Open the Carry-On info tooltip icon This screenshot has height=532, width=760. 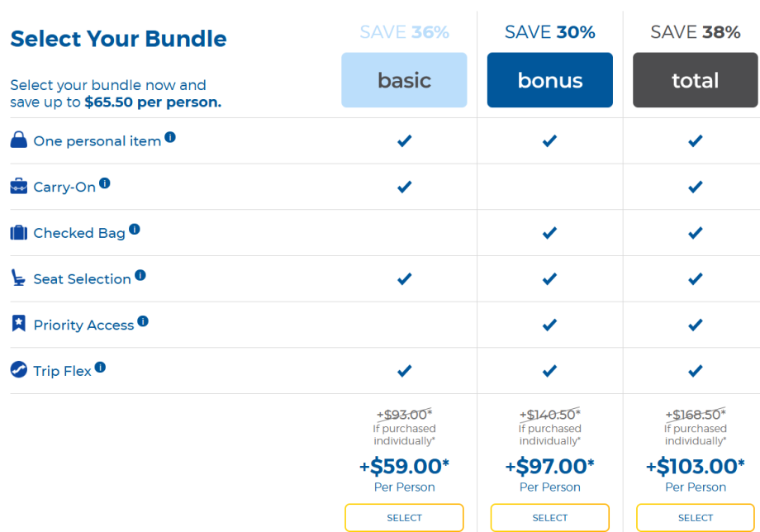[x=105, y=183]
